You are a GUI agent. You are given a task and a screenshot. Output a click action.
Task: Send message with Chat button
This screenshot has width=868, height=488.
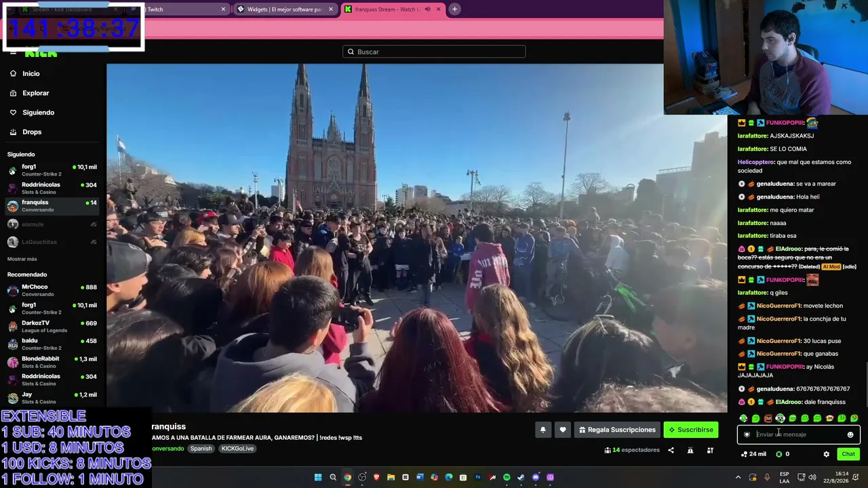(848, 454)
